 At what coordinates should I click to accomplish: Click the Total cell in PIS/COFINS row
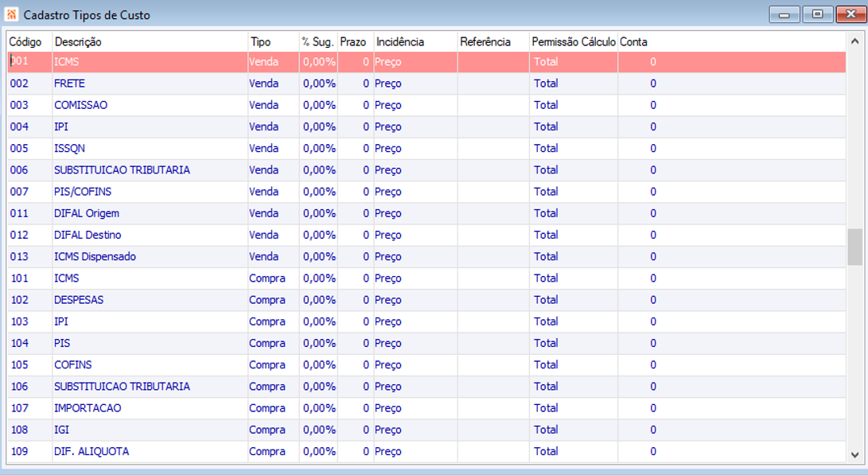tap(574, 192)
